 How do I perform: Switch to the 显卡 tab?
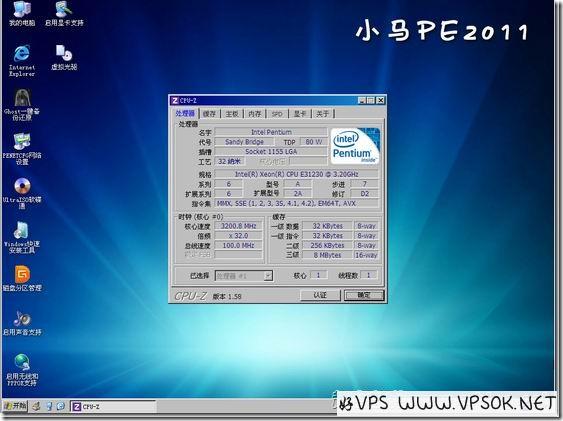pyautogui.click(x=300, y=114)
